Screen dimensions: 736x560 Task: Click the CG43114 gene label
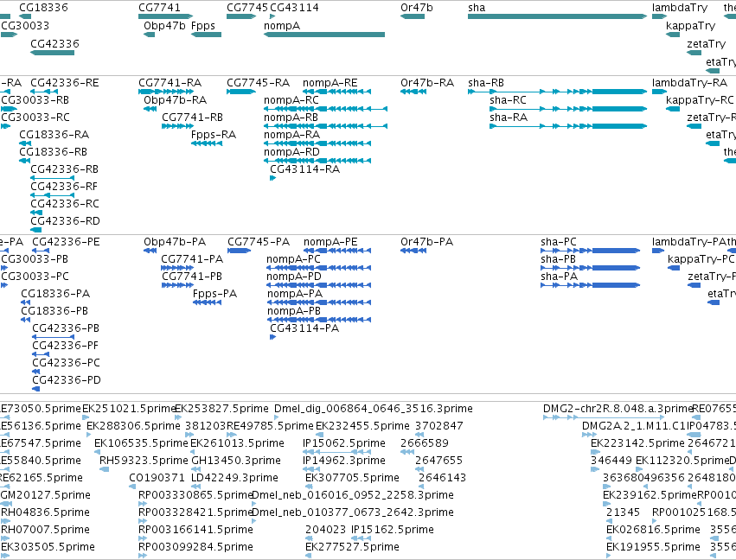(294, 8)
